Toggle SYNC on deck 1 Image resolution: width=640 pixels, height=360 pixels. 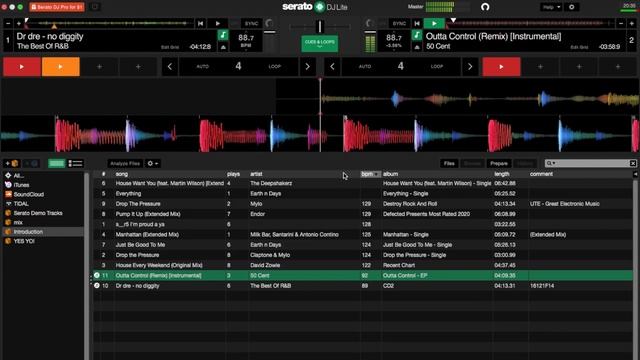pyautogui.click(x=251, y=24)
